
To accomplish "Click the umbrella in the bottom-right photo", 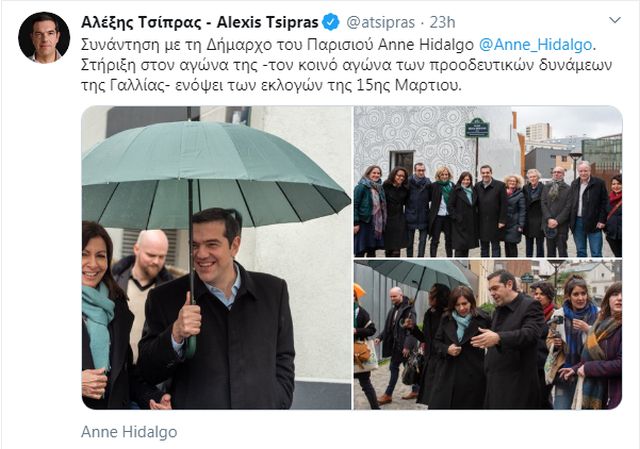I will click(420, 273).
